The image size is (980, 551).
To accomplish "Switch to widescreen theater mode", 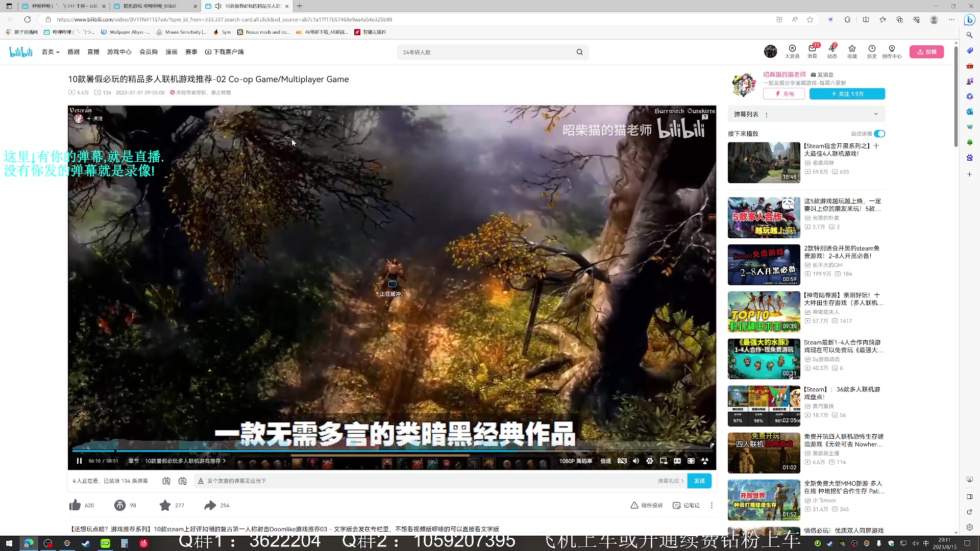I will [677, 461].
